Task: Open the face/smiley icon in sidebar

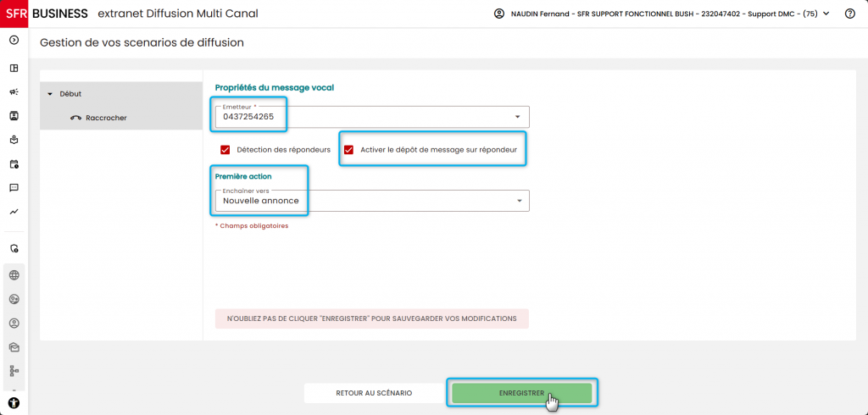Action: pyautogui.click(x=14, y=299)
